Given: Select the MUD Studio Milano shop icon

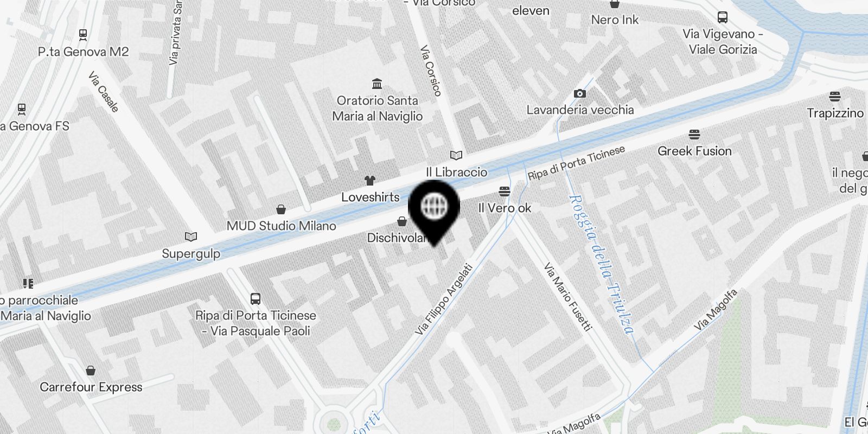Looking at the screenshot, I should pyautogui.click(x=281, y=209).
